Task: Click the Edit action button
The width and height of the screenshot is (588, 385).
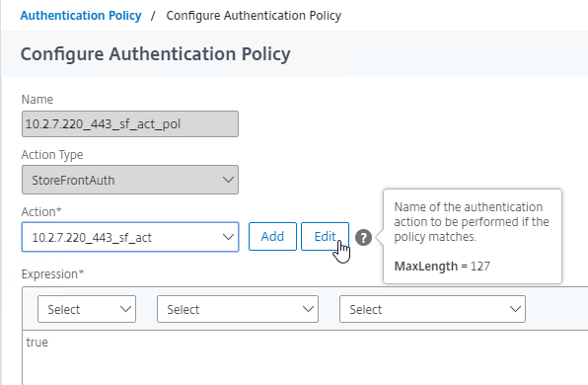Action: 325,236
